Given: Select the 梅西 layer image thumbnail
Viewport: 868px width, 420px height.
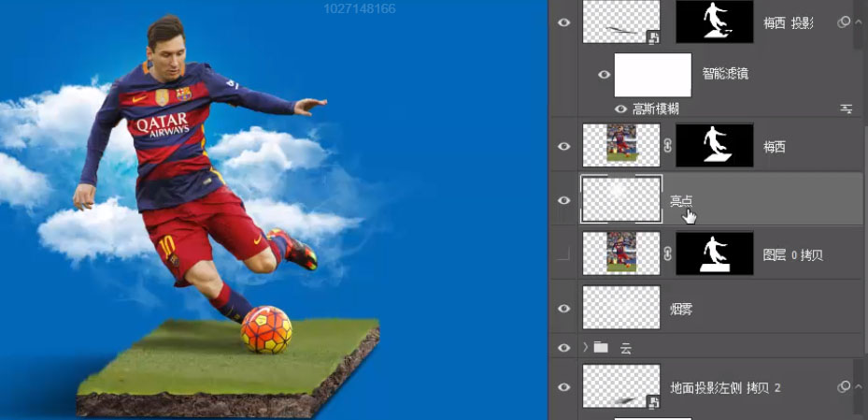Looking at the screenshot, I should [x=621, y=145].
